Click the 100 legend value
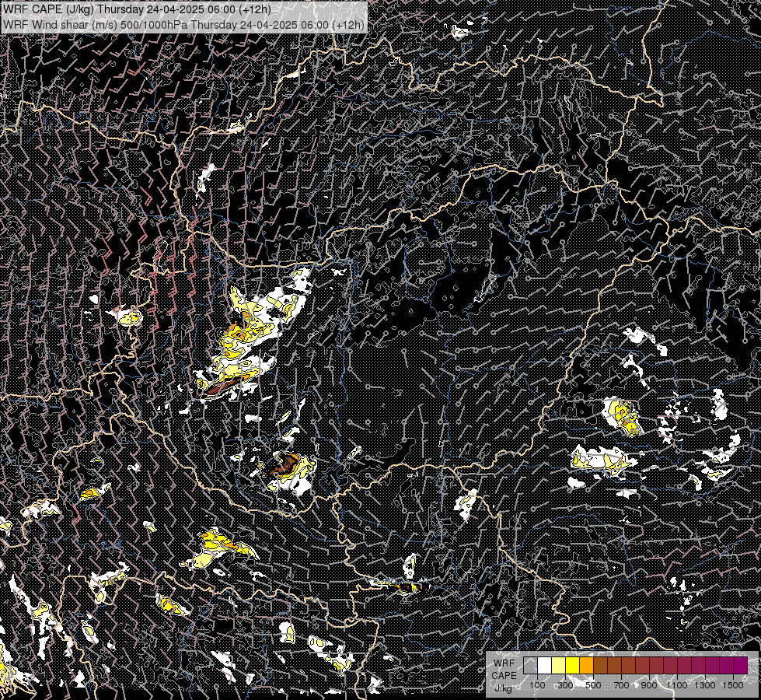761x700 pixels. point(537,685)
